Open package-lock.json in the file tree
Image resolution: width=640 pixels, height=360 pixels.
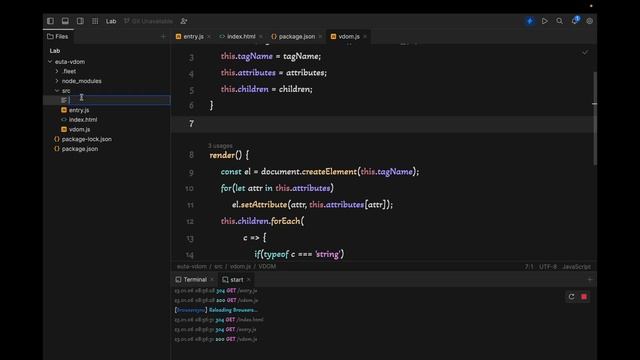[x=87, y=139]
